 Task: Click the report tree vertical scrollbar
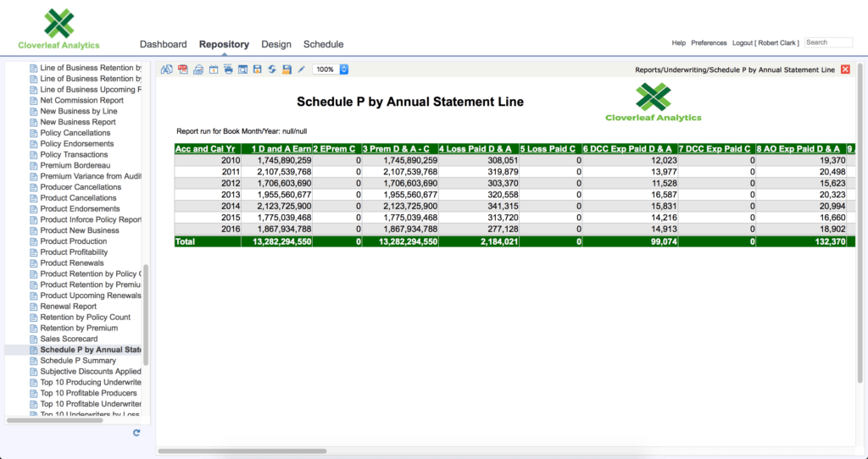click(x=146, y=315)
